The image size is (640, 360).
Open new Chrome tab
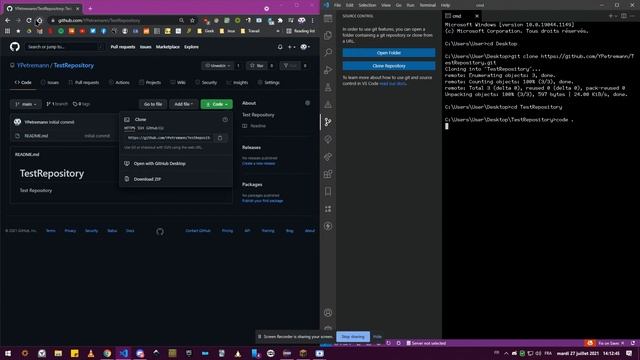click(90, 8)
